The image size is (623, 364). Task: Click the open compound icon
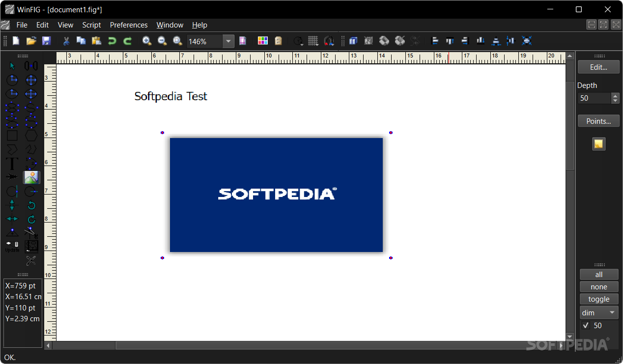coord(384,41)
